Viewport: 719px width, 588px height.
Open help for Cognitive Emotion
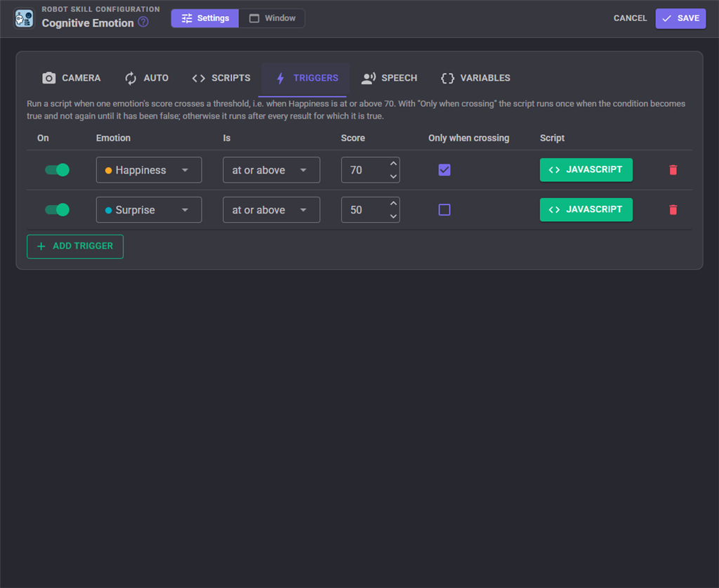(143, 22)
